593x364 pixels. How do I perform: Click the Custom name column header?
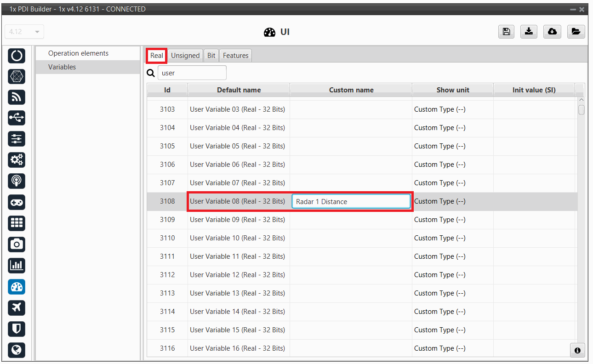coord(351,90)
